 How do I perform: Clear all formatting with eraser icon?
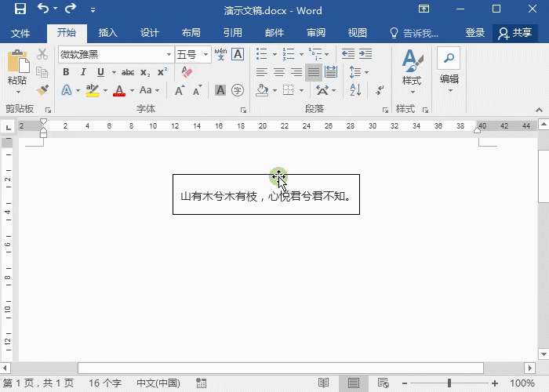[x=187, y=72]
